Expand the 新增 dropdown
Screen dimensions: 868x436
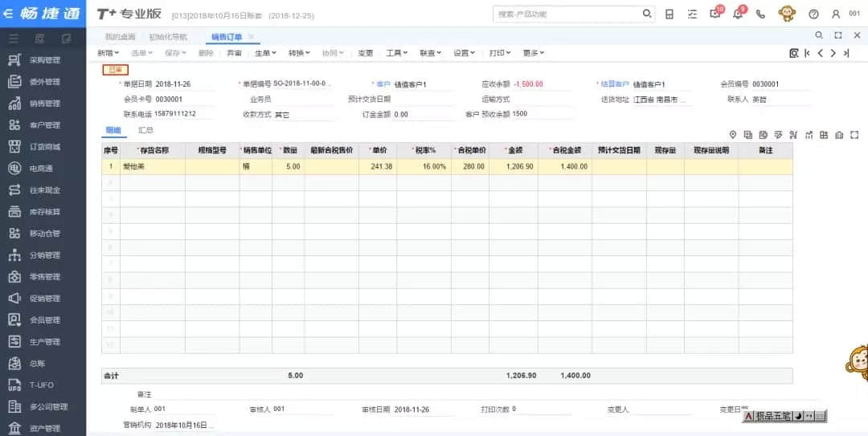108,53
